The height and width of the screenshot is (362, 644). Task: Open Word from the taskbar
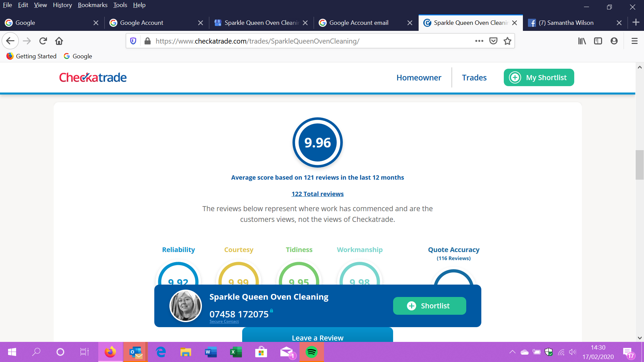pyautogui.click(x=211, y=352)
